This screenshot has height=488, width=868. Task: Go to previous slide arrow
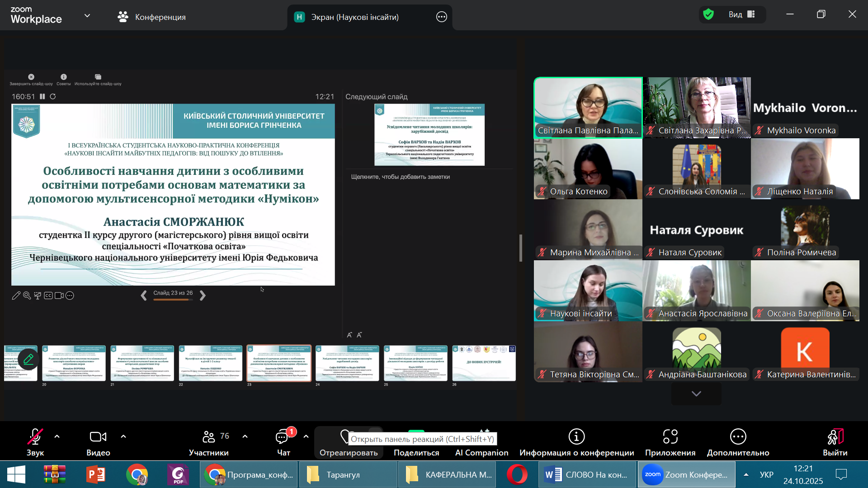pyautogui.click(x=144, y=296)
